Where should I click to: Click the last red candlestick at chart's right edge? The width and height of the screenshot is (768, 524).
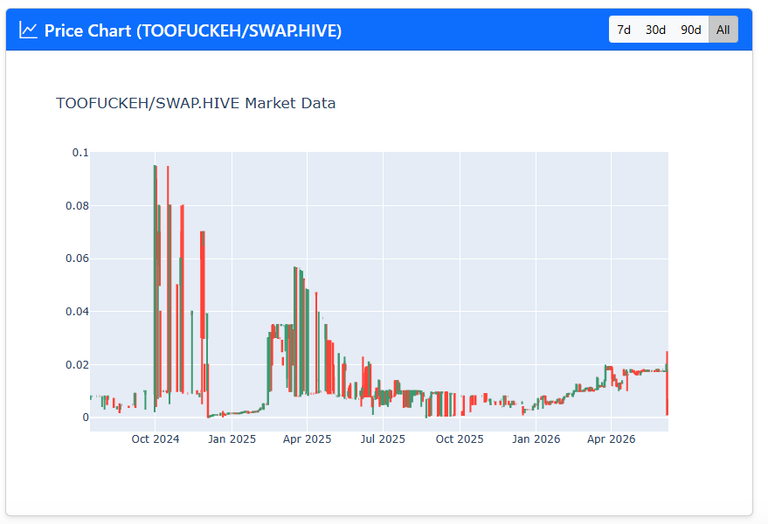point(667,383)
